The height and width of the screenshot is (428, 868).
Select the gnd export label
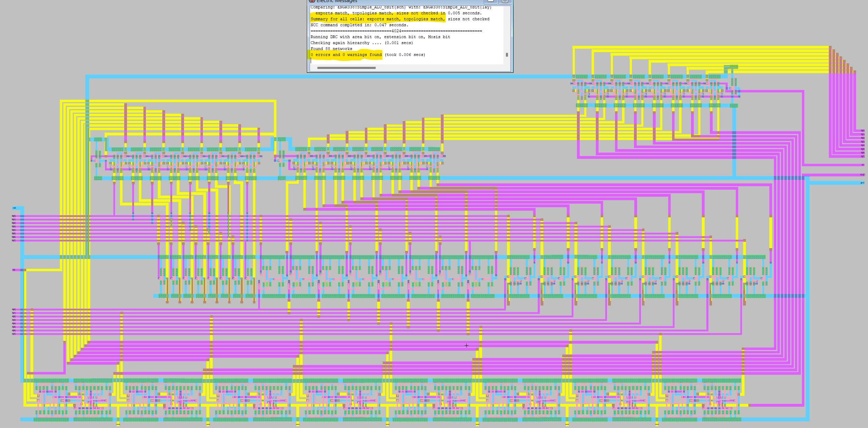point(862,183)
